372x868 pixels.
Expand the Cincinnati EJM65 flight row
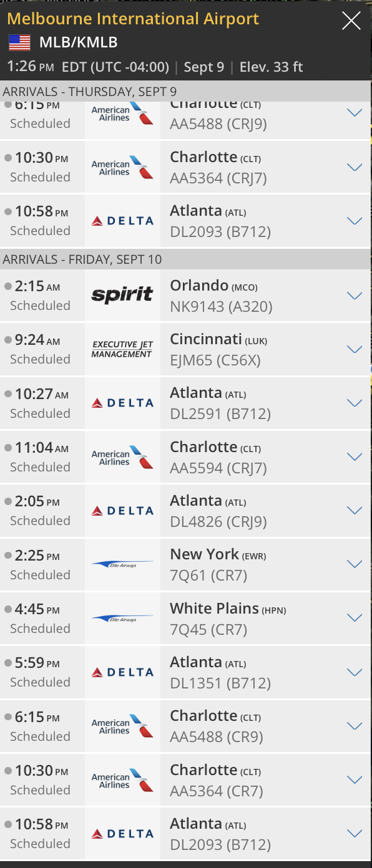coord(355,349)
